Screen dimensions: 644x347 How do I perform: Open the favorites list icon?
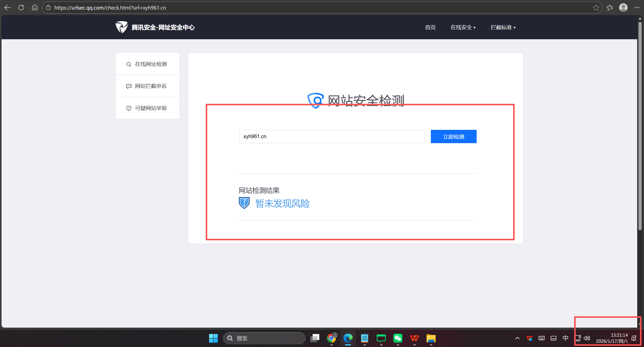pyautogui.click(x=610, y=8)
